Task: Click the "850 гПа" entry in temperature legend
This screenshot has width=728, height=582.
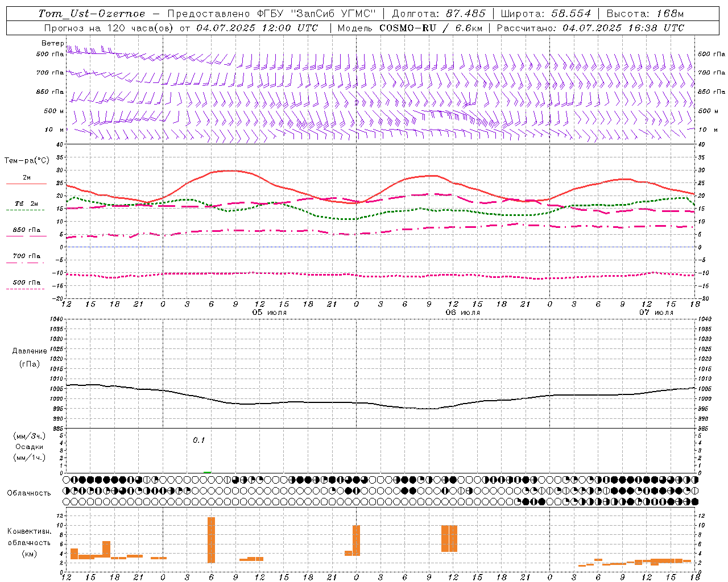Action: point(26,230)
